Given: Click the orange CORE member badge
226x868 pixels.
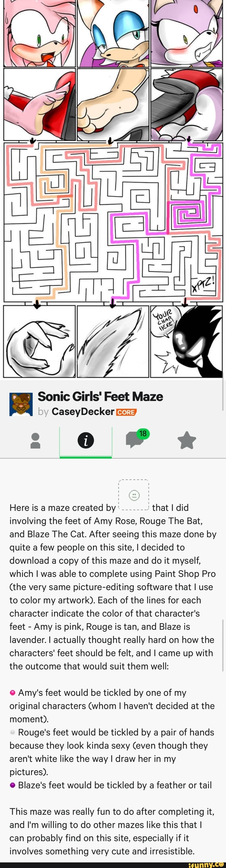Looking at the screenshot, I should point(126,412).
